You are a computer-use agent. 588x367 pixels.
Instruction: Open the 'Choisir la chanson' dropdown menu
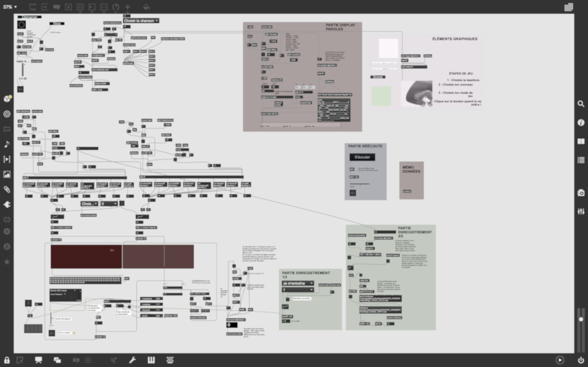coord(141,21)
